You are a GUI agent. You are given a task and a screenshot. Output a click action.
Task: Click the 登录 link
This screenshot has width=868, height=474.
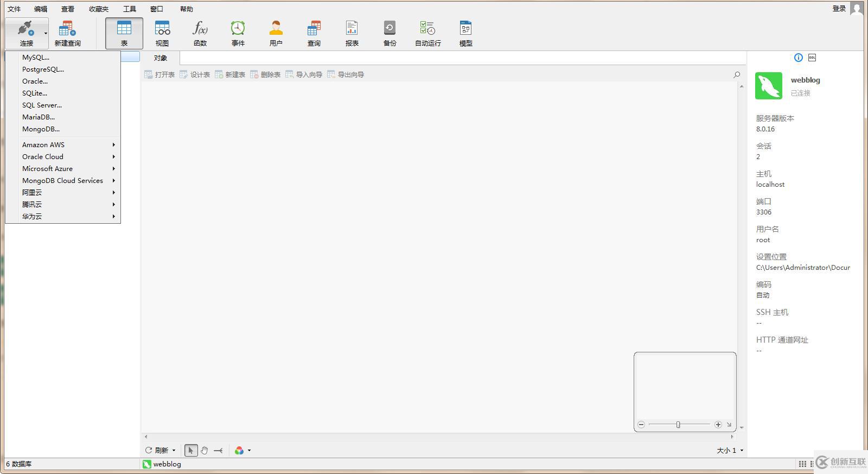(x=839, y=8)
